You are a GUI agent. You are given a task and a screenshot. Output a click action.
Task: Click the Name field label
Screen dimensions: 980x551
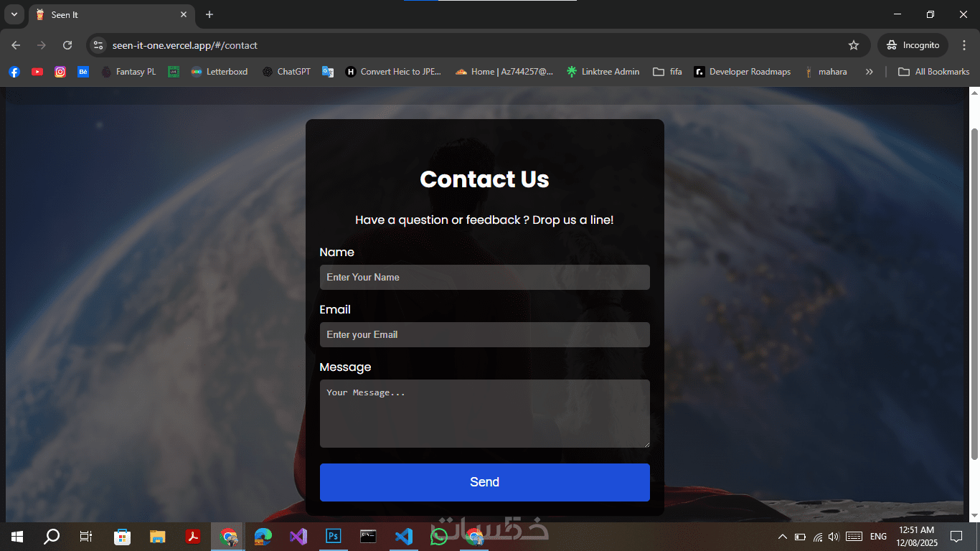[x=337, y=252]
